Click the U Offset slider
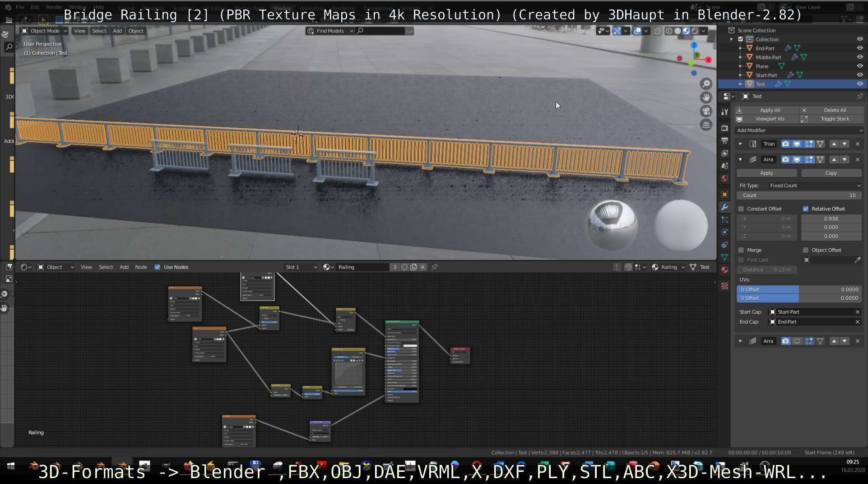 (799, 289)
